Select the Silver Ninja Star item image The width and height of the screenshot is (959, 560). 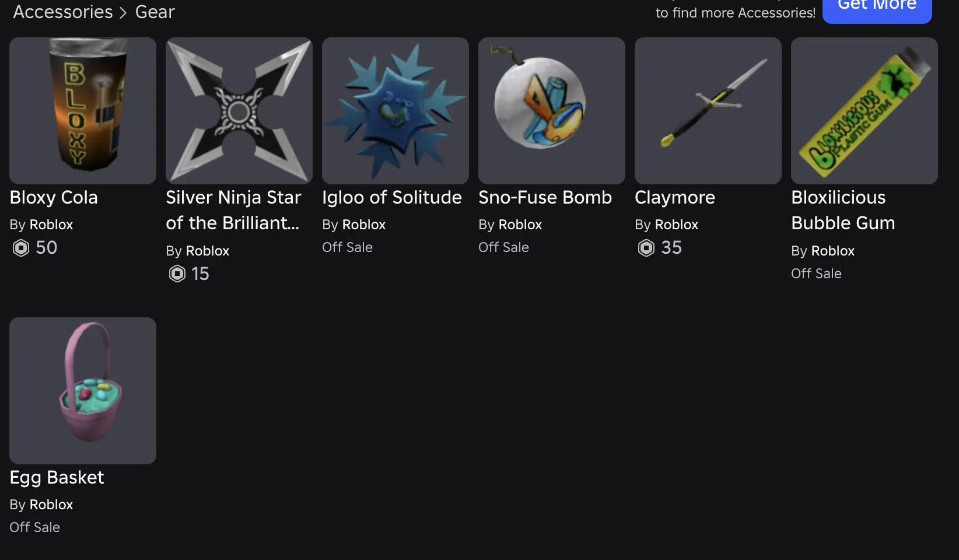(x=239, y=111)
